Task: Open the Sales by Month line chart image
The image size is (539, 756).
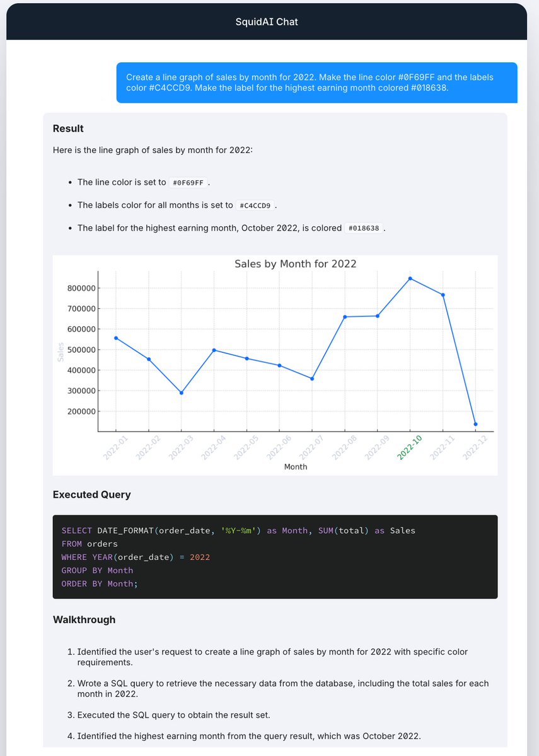Action: click(x=275, y=365)
